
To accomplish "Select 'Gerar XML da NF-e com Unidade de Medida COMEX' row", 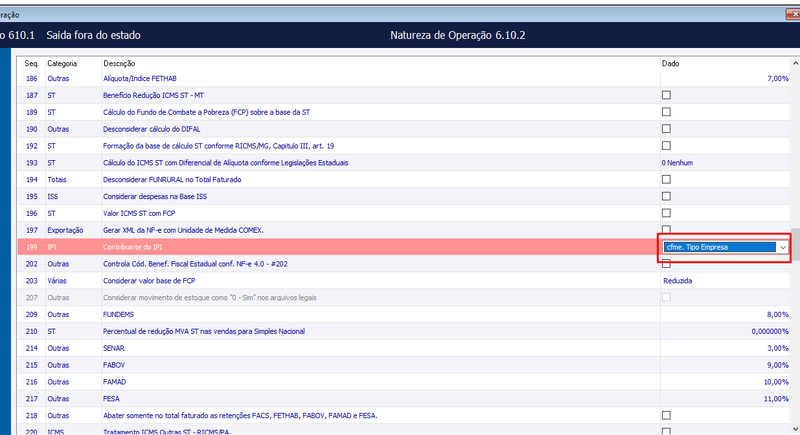I will pyautogui.click(x=403, y=230).
